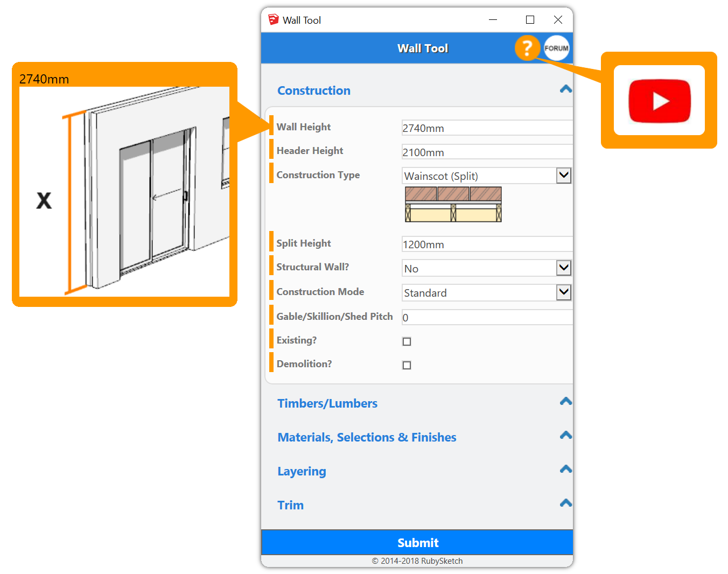Expand the Trim section chevron
This screenshot has width=728, height=574.
coord(565,503)
